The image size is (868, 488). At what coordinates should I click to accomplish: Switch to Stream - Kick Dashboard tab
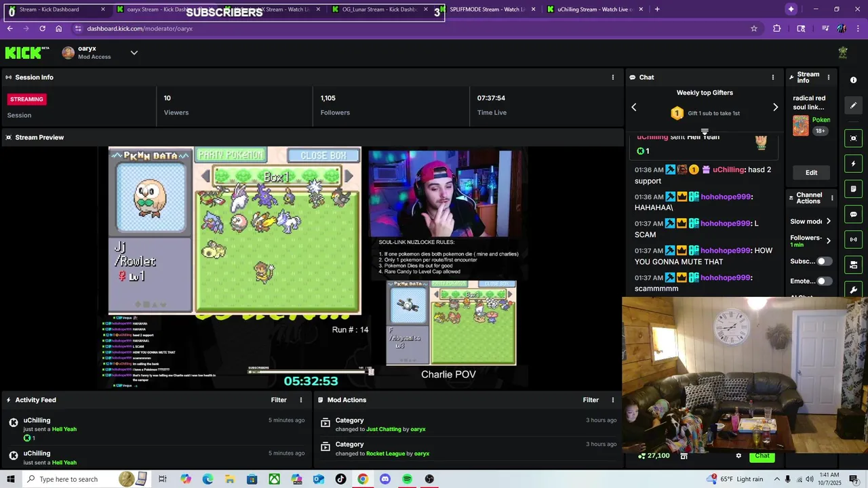[56, 9]
